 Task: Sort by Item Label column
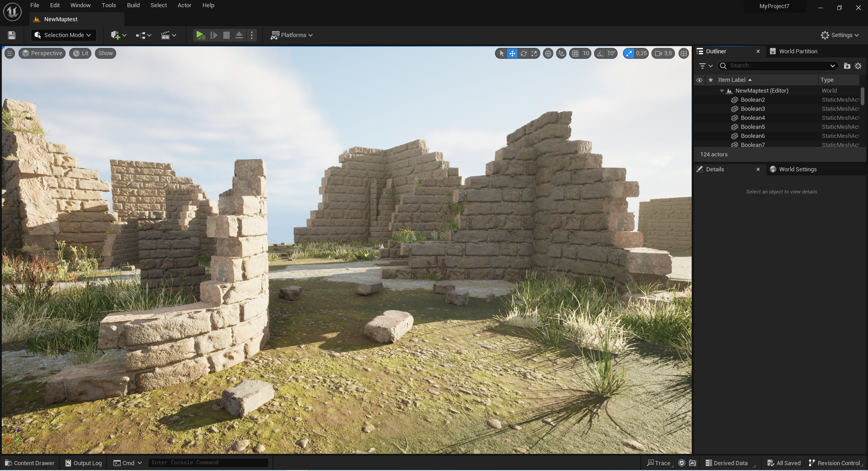(x=767, y=80)
